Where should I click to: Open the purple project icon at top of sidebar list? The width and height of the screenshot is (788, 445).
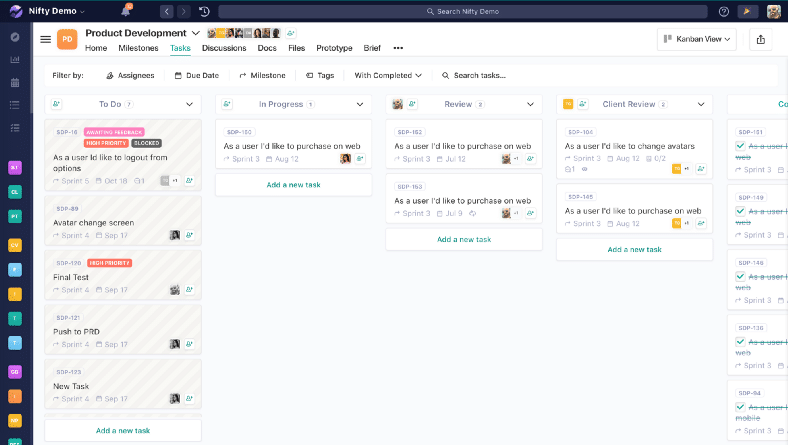15,167
